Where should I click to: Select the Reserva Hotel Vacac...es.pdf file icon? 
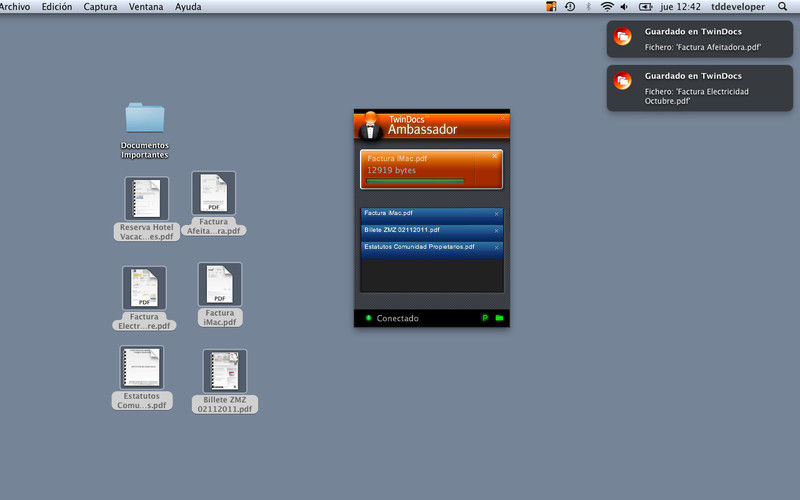146,198
